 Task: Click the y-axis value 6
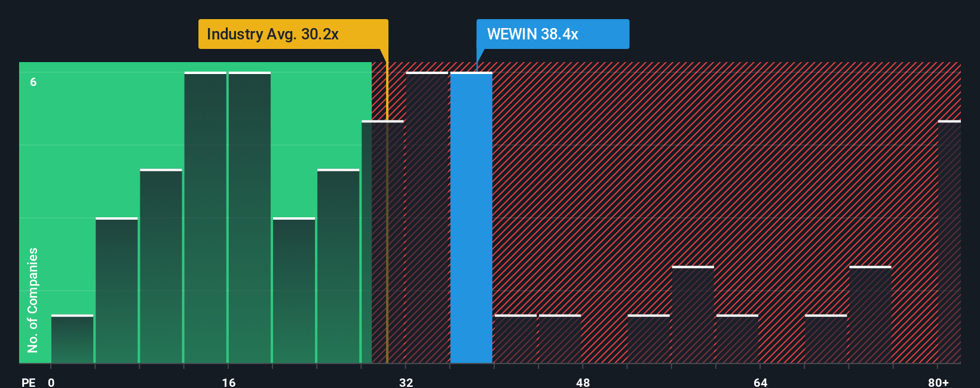pos(33,82)
